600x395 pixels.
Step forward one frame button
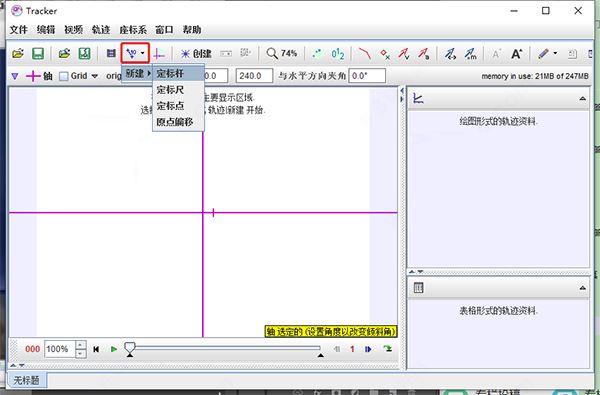368,349
